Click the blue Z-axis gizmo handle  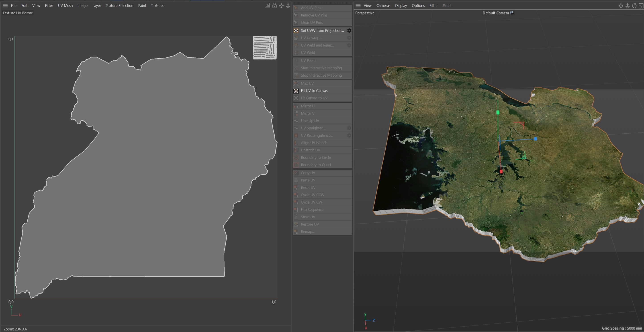[535, 139]
